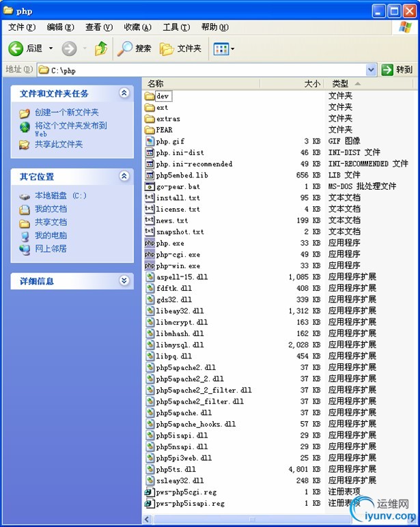Open 我的文档 link
The height and width of the screenshot is (527, 420).
pyautogui.click(x=51, y=209)
